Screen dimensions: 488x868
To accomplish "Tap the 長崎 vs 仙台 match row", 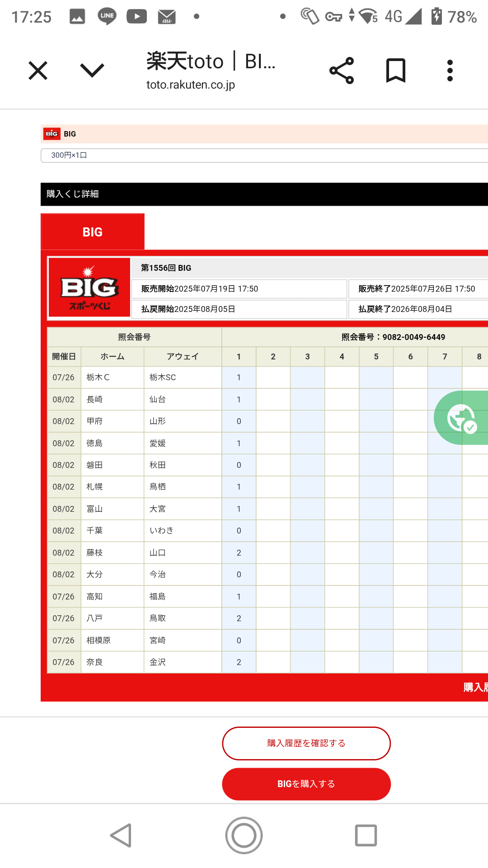I will [x=135, y=399].
